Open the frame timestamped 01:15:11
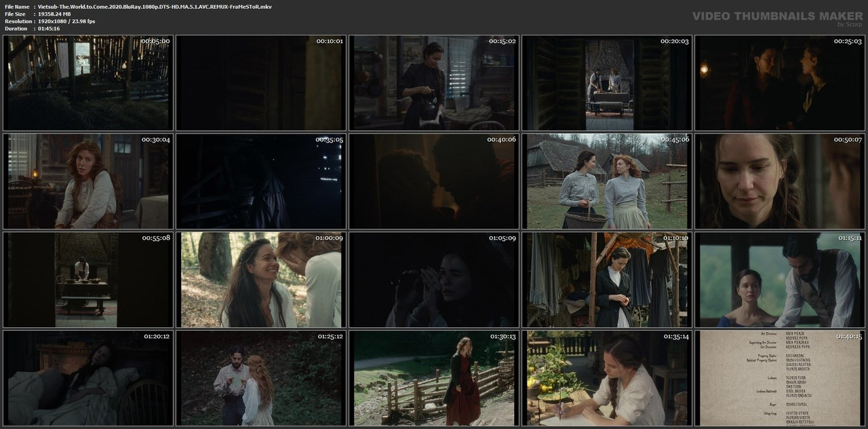Image resolution: width=868 pixels, height=429 pixels. coord(780,280)
